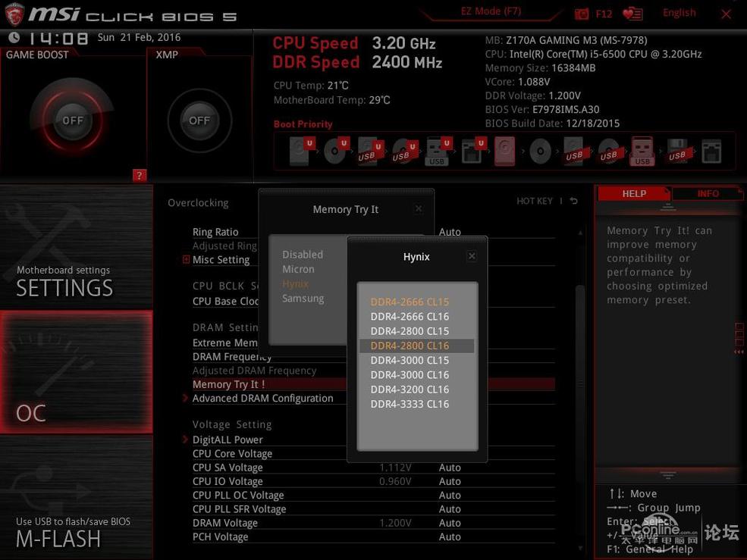This screenshot has width=747, height=560.
Task: Select the UEFI optical disc boot icon
Action: pyautogui.click(x=337, y=151)
